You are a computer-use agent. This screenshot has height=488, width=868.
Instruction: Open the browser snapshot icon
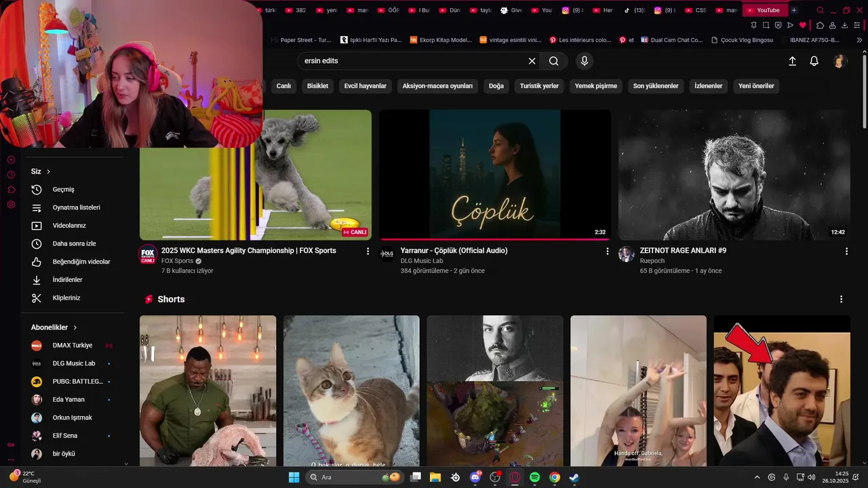766,25
